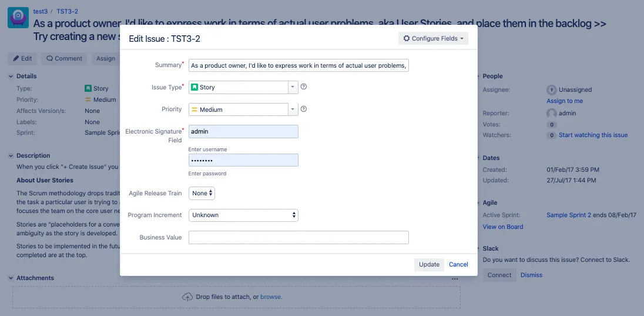The image size is (644, 316).
Task: Click the test3 project avatar icon
Action: [18, 18]
